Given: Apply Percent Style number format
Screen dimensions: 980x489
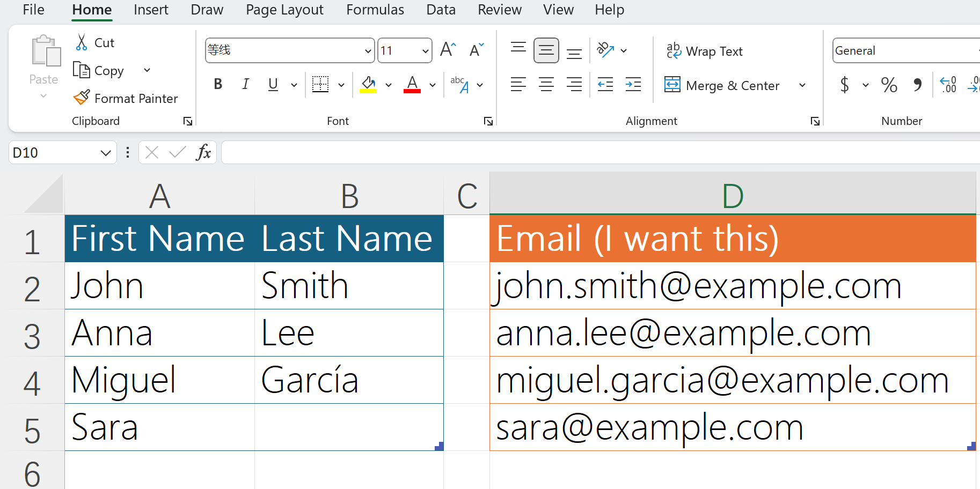Looking at the screenshot, I should (x=889, y=85).
